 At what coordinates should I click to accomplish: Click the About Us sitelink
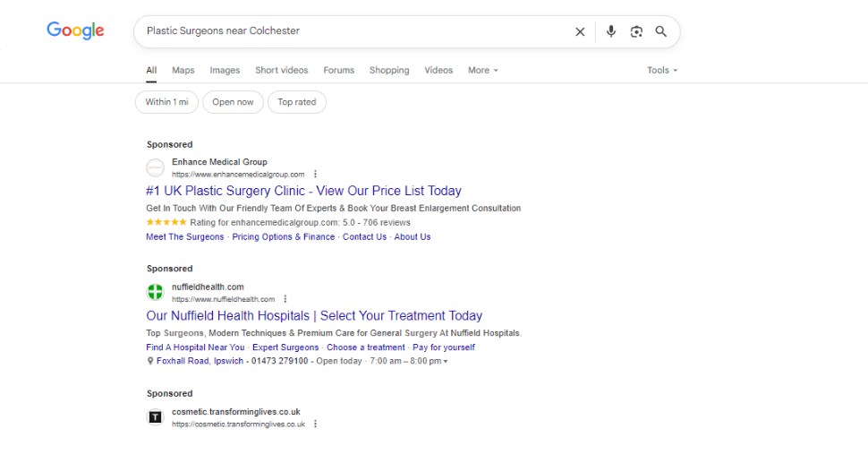click(413, 236)
